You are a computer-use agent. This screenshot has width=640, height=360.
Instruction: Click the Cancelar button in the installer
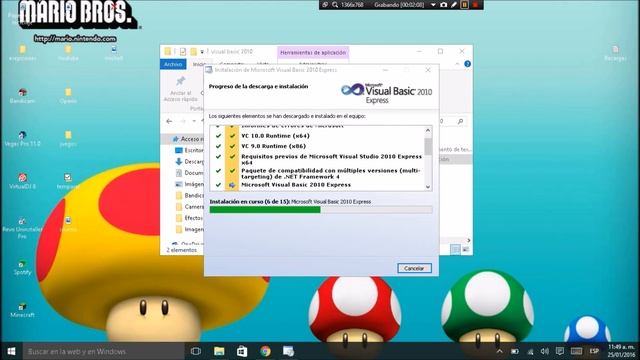414,268
